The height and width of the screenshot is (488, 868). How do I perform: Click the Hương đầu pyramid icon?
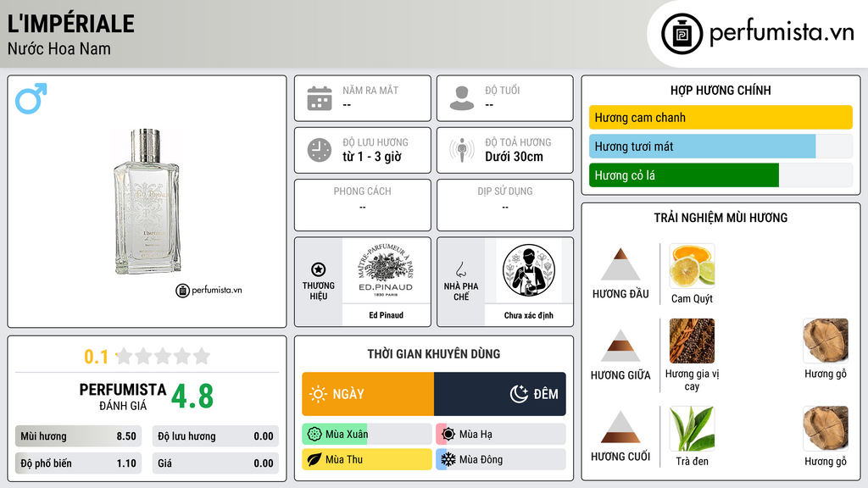(x=620, y=264)
